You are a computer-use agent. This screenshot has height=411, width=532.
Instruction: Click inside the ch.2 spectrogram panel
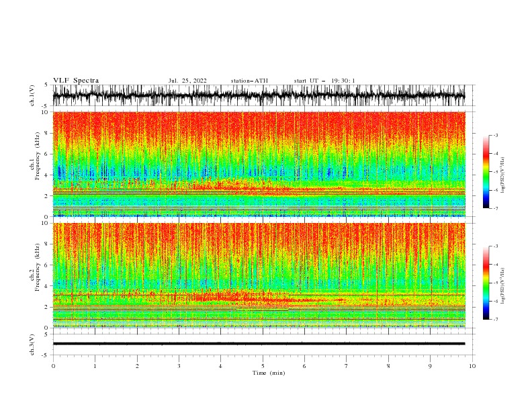pos(259,275)
